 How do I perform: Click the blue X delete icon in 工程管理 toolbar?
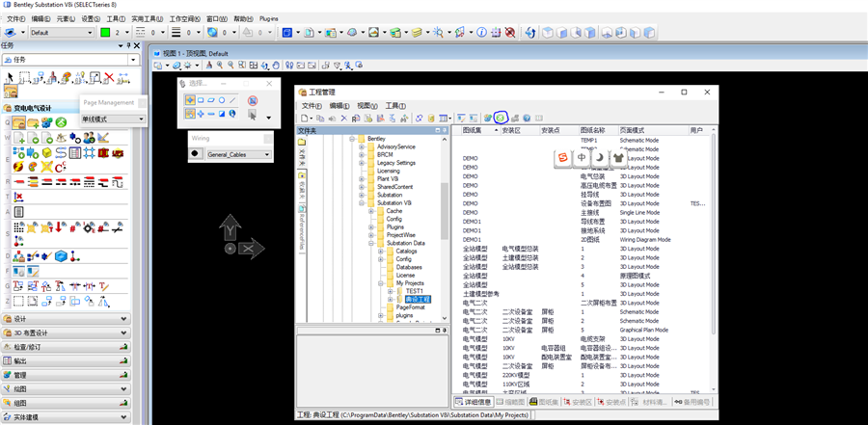[343, 118]
